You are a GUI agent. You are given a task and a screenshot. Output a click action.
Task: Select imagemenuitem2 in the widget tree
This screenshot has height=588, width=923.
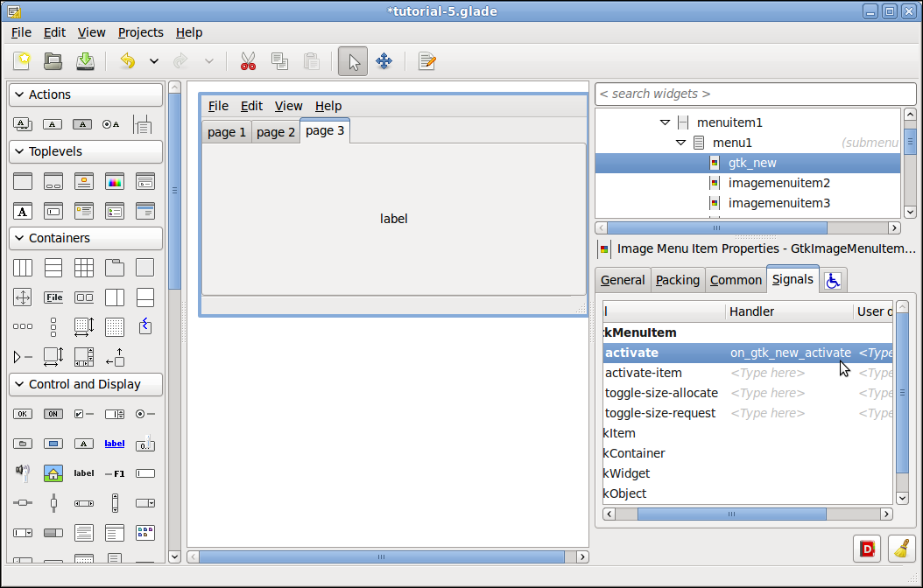point(748,183)
